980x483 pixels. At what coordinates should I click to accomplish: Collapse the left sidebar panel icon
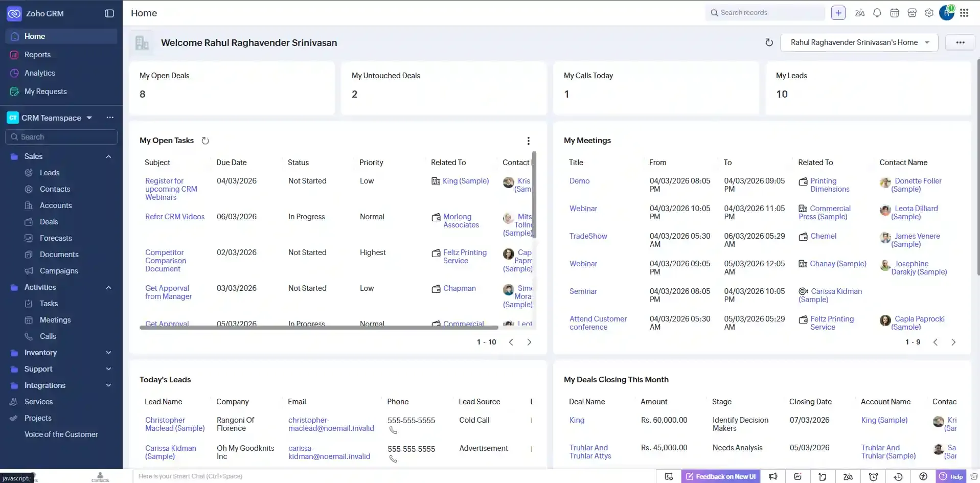109,13
